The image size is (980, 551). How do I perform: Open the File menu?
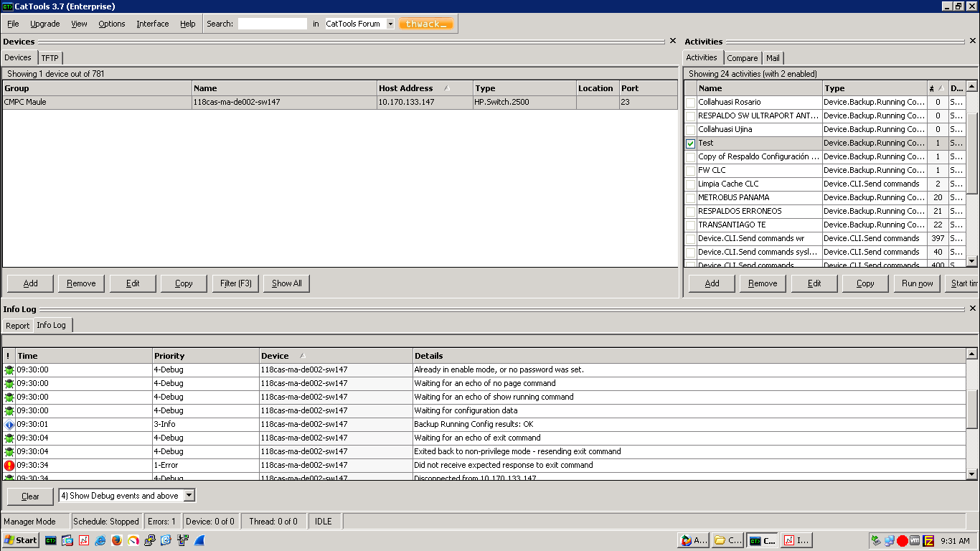point(13,24)
